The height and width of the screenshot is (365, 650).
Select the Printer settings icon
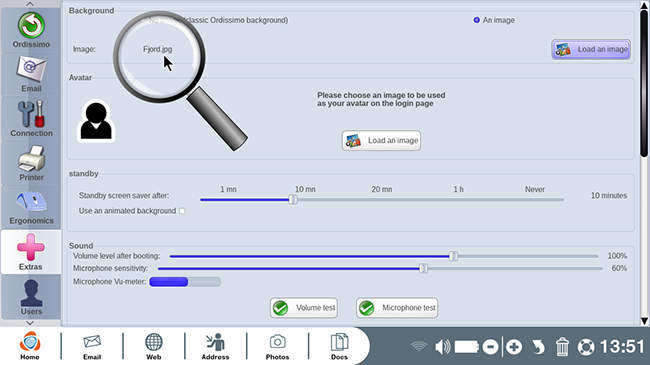coord(31,163)
